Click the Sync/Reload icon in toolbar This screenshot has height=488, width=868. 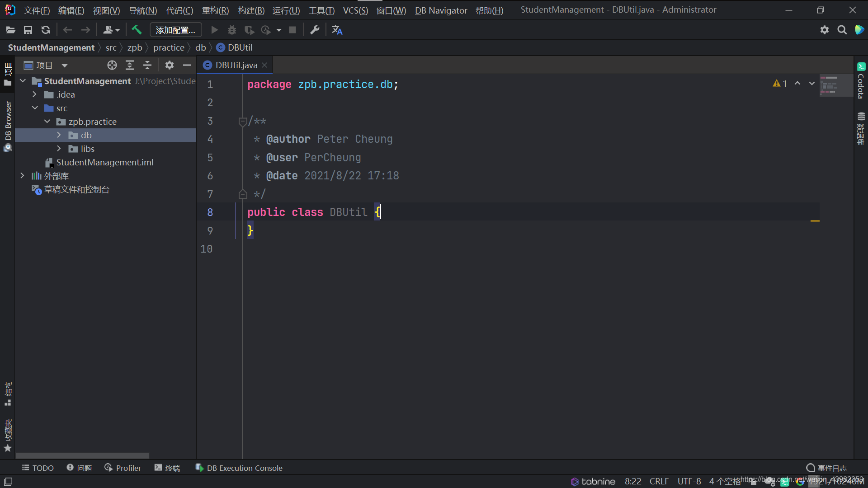tap(46, 30)
